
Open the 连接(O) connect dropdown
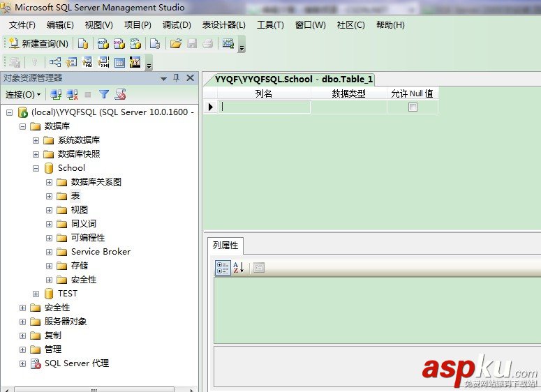click(23, 94)
